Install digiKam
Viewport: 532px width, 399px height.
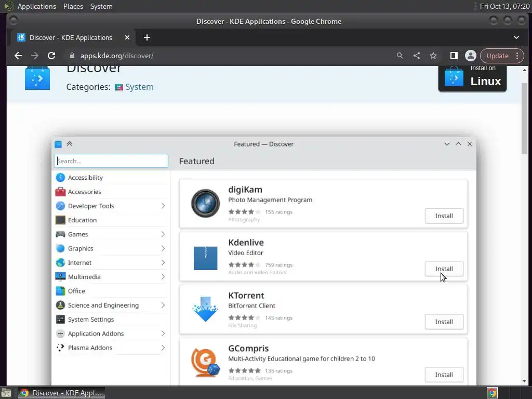pyautogui.click(x=444, y=216)
